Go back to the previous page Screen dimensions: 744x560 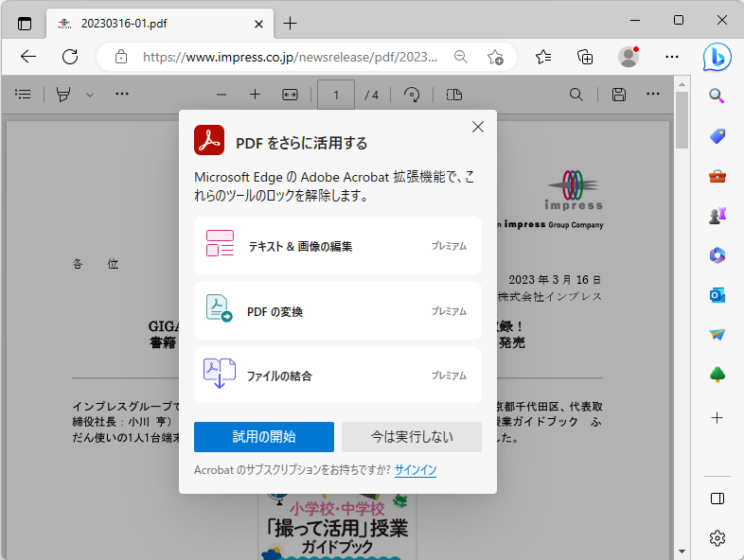click(x=28, y=57)
